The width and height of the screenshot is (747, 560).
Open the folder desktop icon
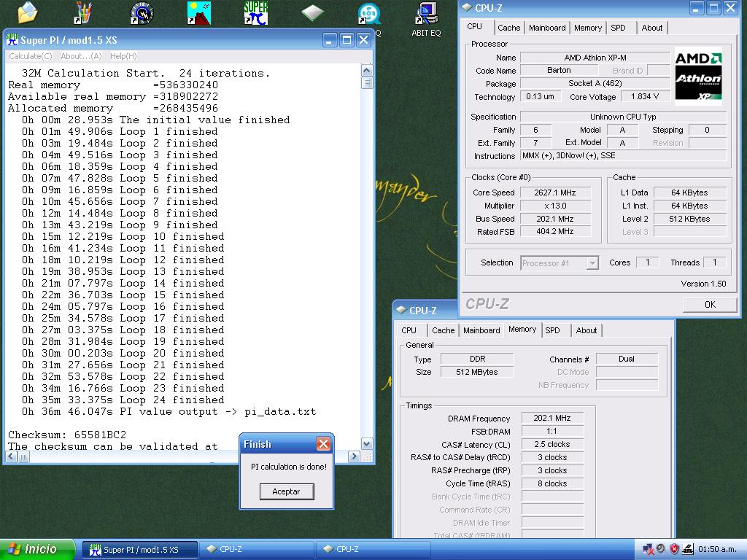27,13
